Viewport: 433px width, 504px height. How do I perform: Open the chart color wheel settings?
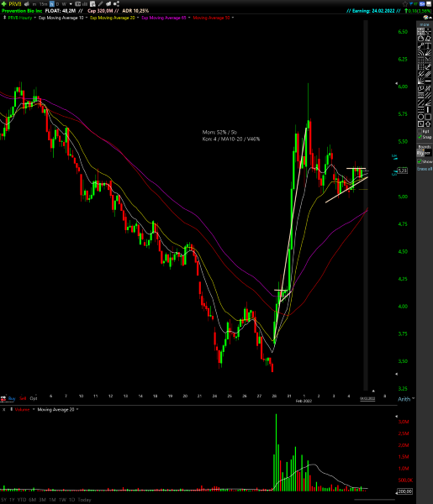[x=426, y=18]
